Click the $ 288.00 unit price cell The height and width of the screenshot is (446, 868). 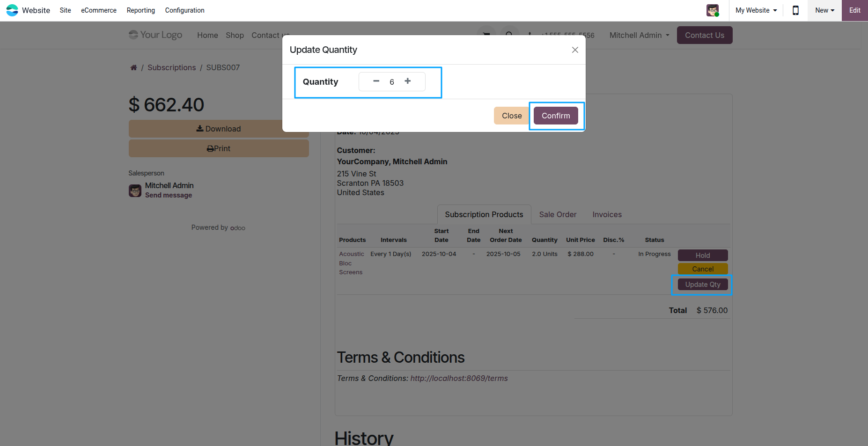[581, 254]
